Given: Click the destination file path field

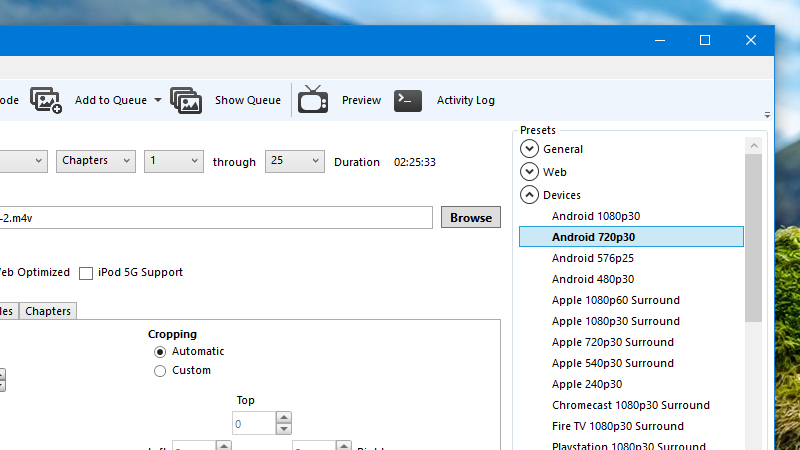Looking at the screenshot, I should click(x=214, y=218).
